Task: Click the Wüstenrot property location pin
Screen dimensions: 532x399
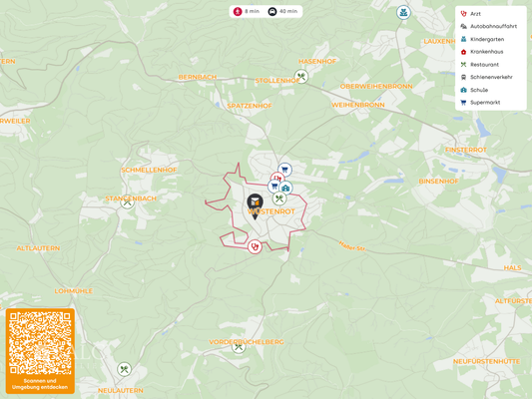Action: click(255, 205)
